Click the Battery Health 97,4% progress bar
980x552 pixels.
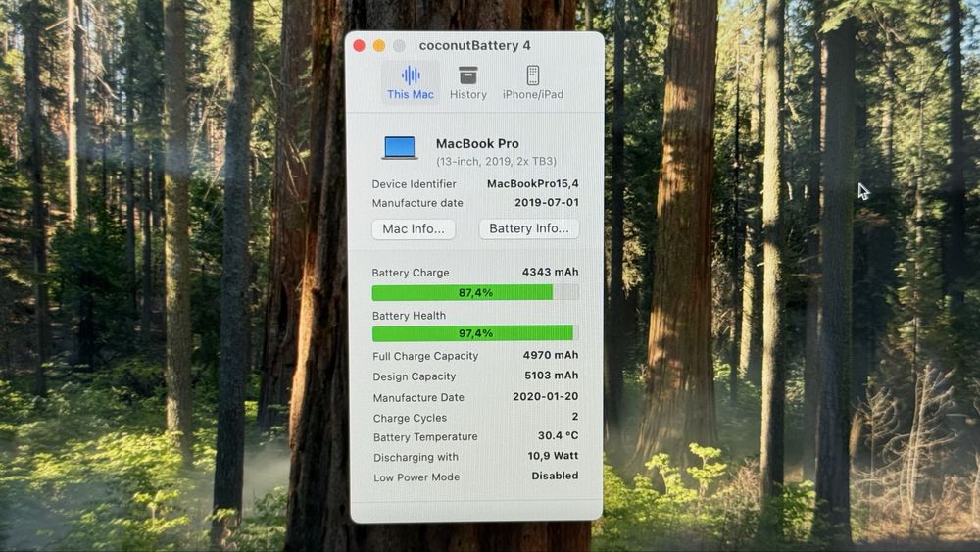click(x=475, y=333)
